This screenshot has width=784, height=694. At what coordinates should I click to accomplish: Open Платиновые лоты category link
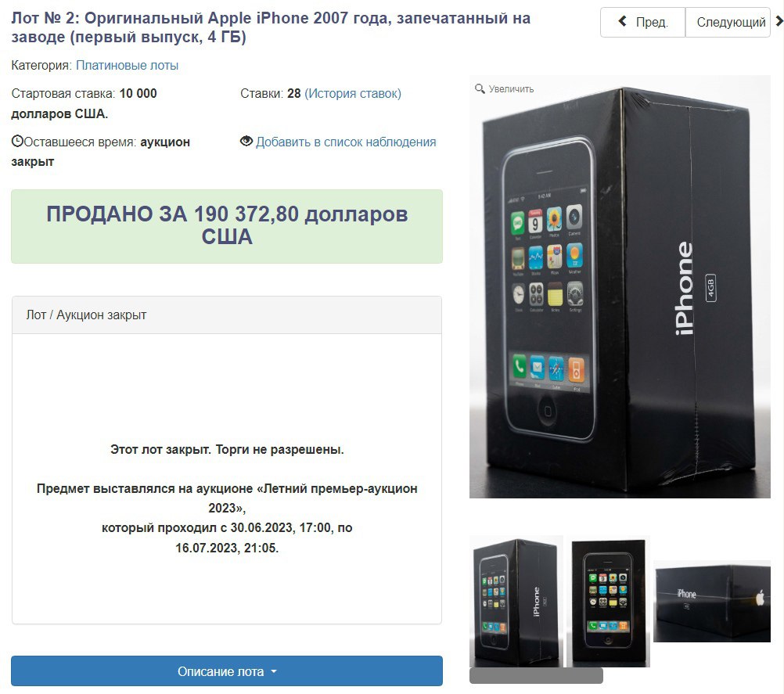[x=127, y=66]
